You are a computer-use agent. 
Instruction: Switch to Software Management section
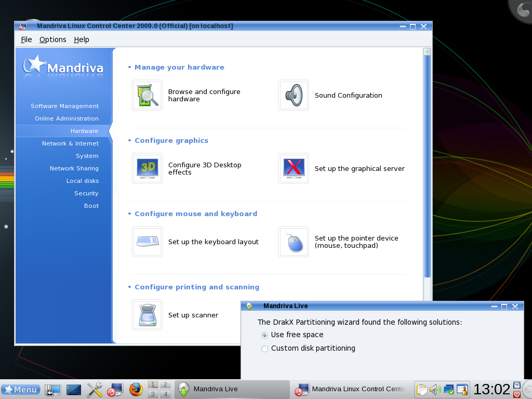64,106
